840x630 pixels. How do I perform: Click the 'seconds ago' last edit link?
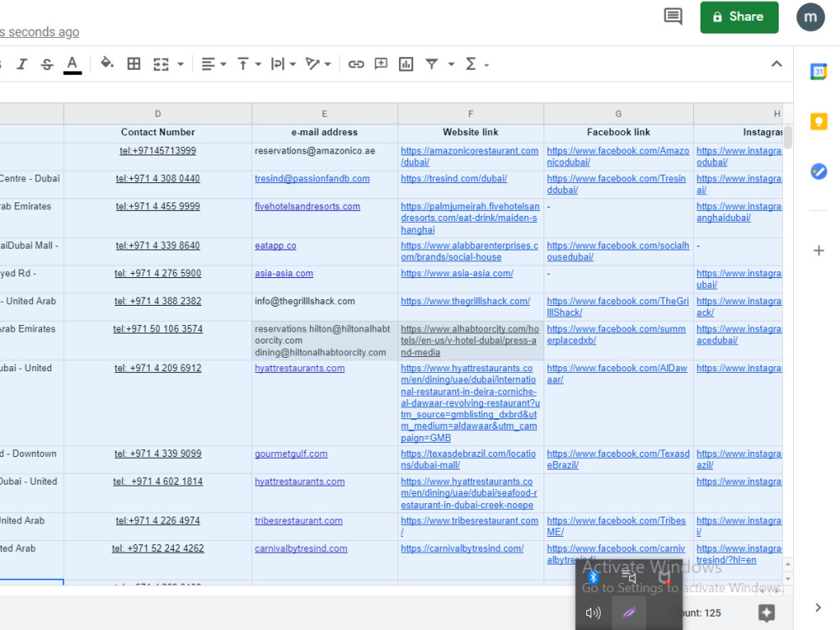(x=39, y=32)
